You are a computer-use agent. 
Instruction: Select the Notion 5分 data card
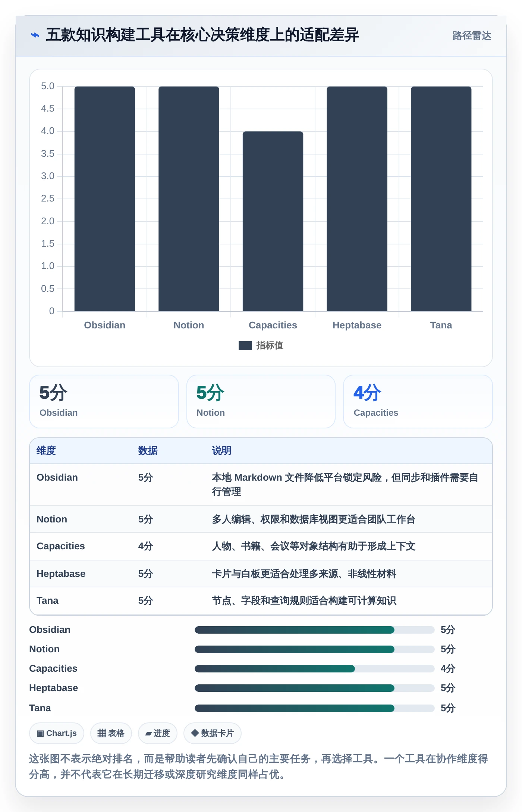click(x=261, y=402)
